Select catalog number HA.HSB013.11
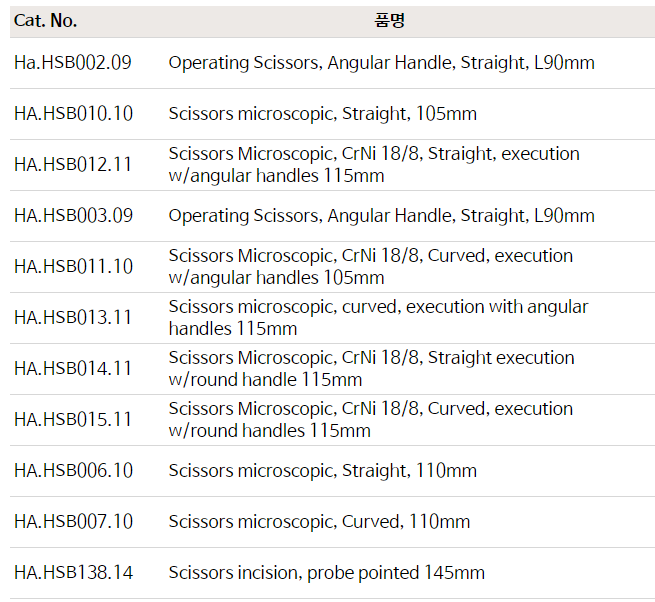655x602 pixels. point(73,318)
